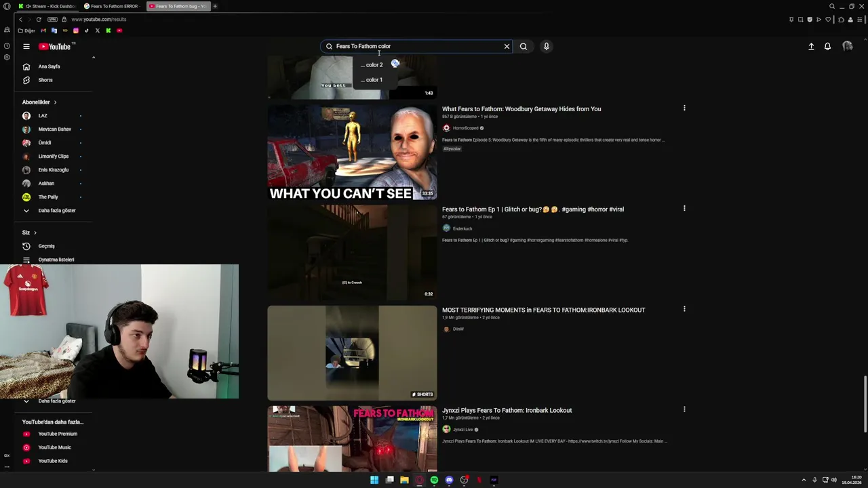This screenshot has width=868, height=488.
Task: Switch to the 'Fears To Fathom ERROR' Google tab
Action: click(x=112, y=6)
